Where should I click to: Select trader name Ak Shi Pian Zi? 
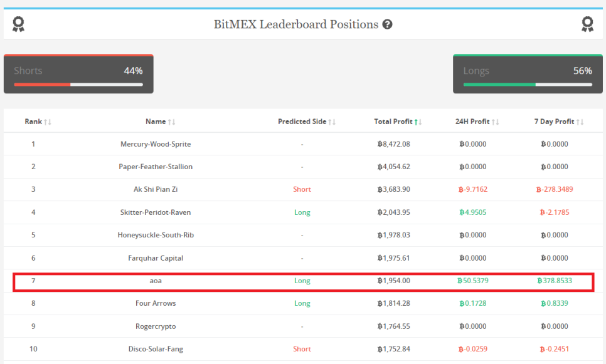click(156, 189)
